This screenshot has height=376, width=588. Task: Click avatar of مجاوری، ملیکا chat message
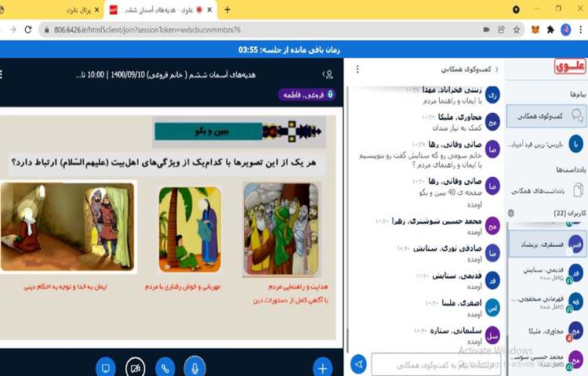[492, 122]
